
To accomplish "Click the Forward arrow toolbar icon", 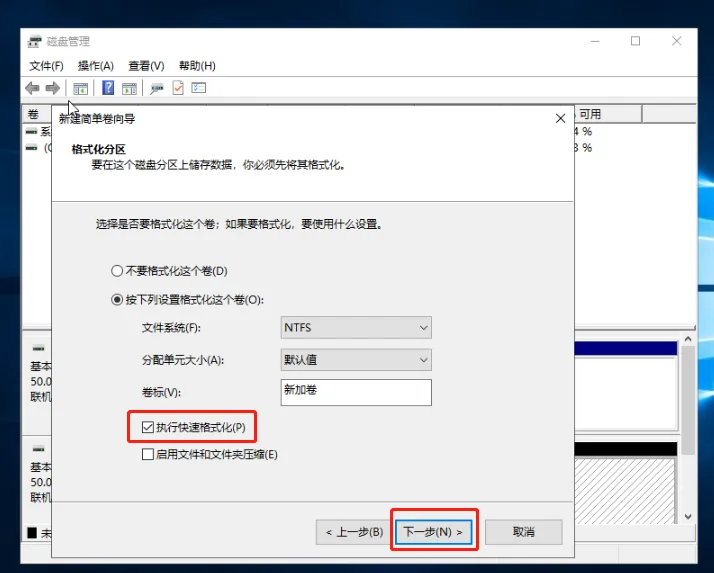I will (53, 88).
